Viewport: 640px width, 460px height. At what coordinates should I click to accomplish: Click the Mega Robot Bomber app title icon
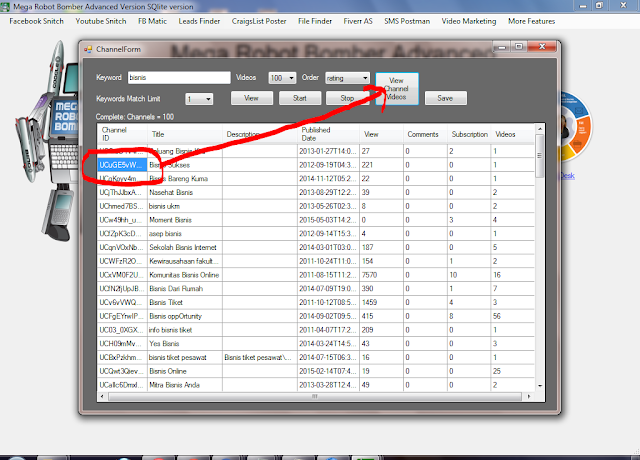coord(5,7)
